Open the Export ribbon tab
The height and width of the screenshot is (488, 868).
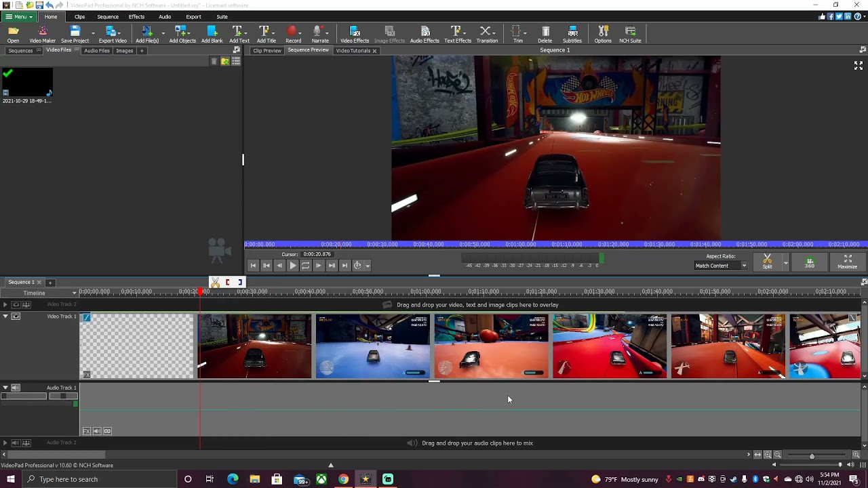tap(193, 16)
